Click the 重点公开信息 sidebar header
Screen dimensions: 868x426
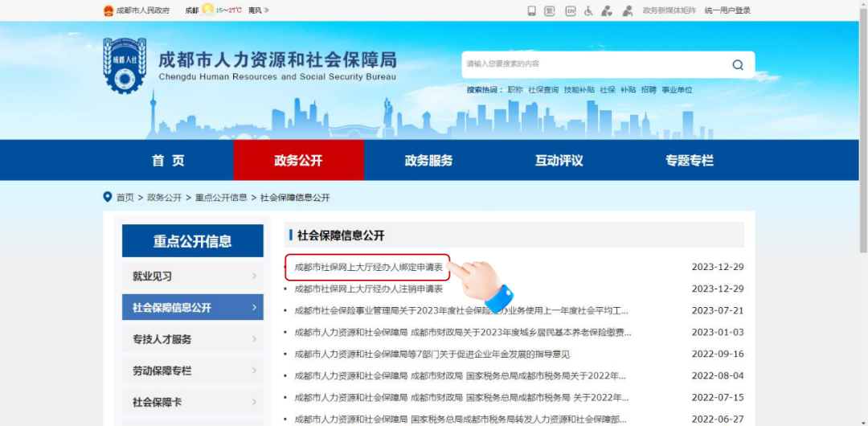point(193,241)
